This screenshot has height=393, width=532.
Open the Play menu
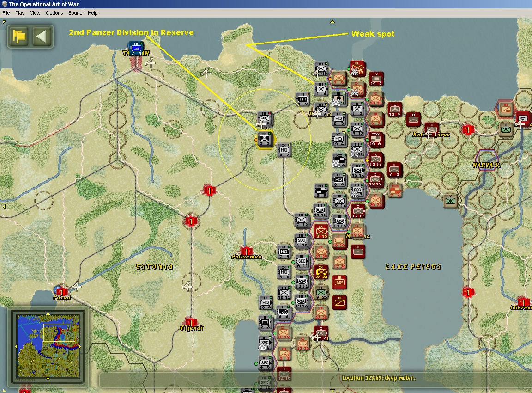pyautogui.click(x=20, y=13)
